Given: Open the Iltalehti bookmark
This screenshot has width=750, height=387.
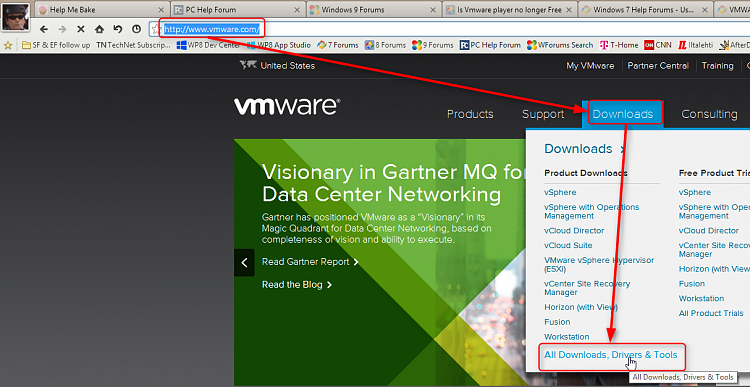Looking at the screenshot, I should coord(695,45).
